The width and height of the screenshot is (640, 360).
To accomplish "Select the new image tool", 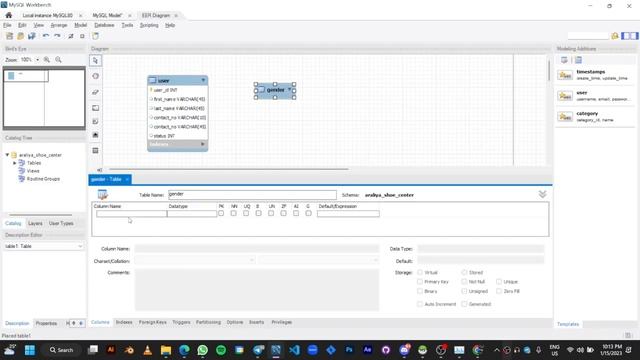I will tap(96, 135).
